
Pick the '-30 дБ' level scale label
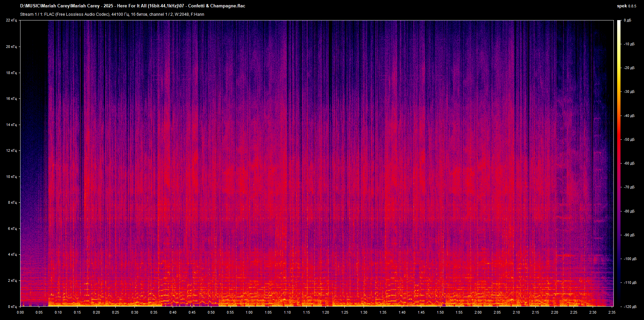point(629,92)
